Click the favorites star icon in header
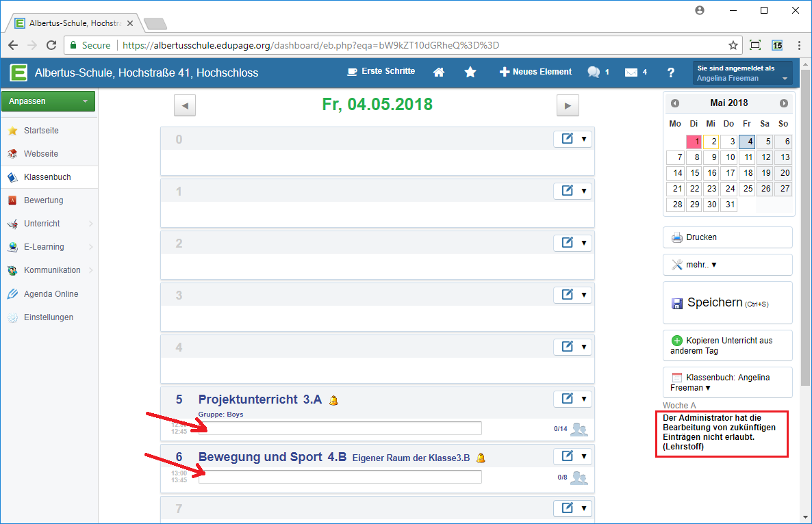 pyautogui.click(x=470, y=72)
